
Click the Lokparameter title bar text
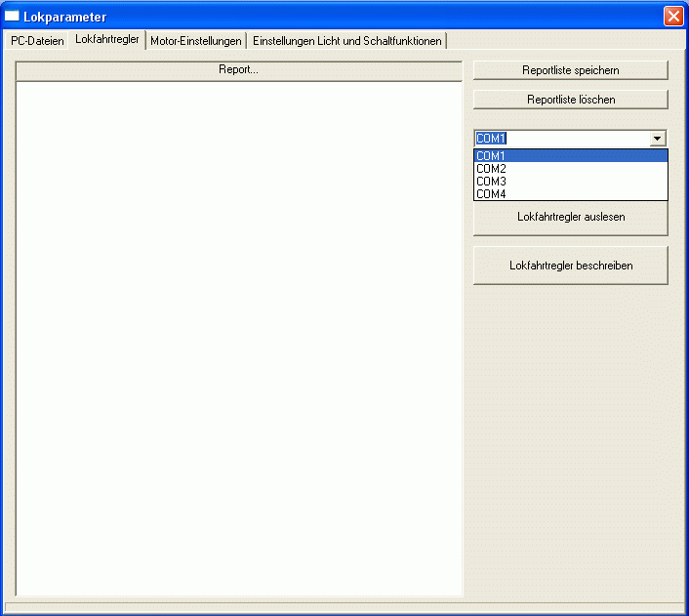click(64, 17)
